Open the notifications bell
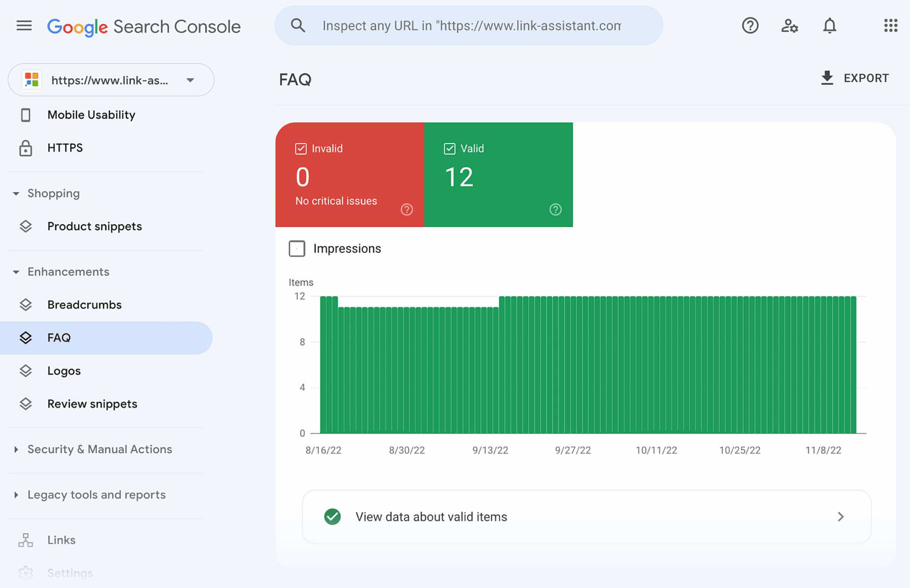 point(830,26)
